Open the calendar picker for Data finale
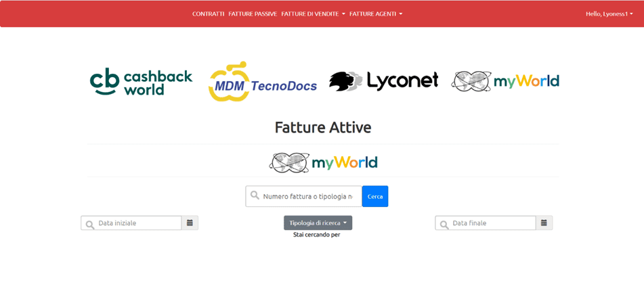The height and width of the screenshot is (305, 644). click(x=544, y=223)
